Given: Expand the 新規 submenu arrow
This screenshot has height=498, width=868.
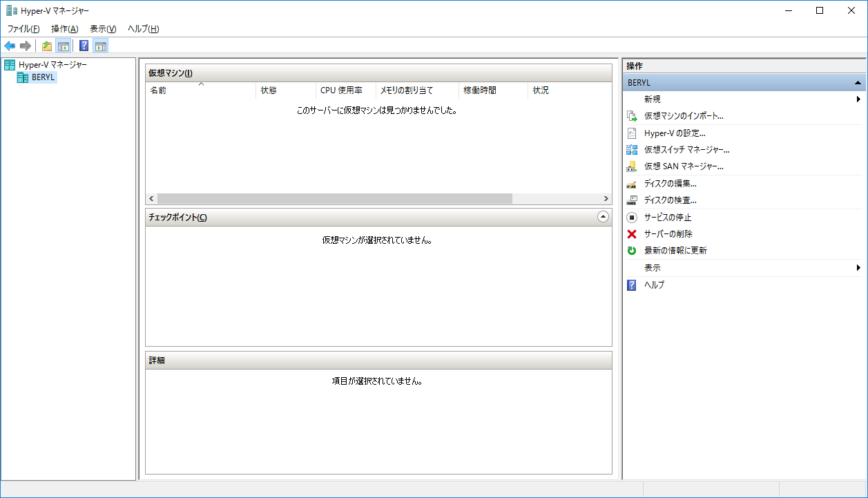Looking at the screenshot, I should click(x=858, y=99).
